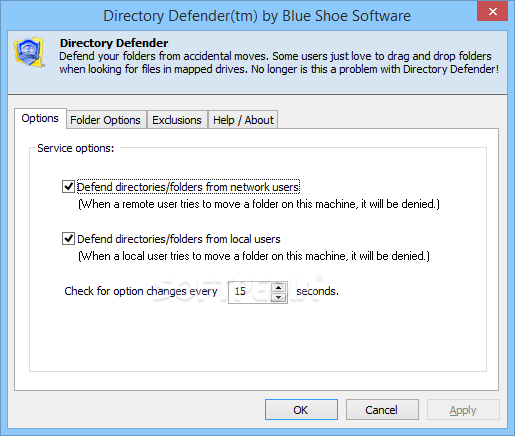Image resolution: width=515 pixels, height=436 pixels.
Task: Click the 'Defend your folders from accidental moves' description
Action: click(x=279, y=63)
